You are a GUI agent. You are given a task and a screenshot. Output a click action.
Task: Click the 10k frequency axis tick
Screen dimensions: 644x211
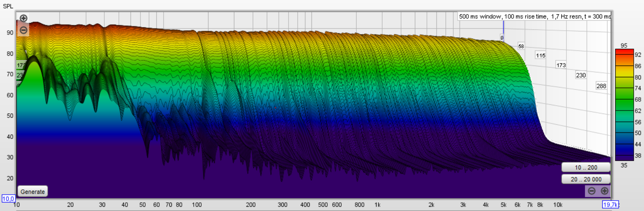(x=558, y=205)
